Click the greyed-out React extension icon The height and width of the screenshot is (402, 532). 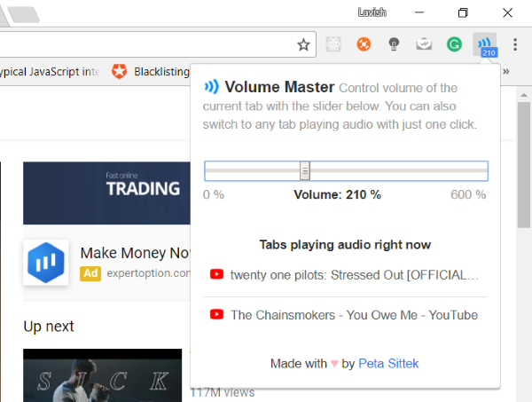coord(333,44)
